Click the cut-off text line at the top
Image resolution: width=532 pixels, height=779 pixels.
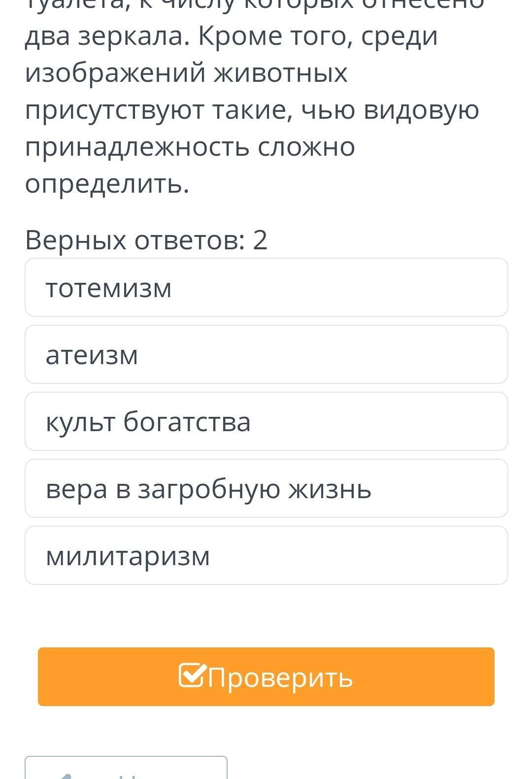(x=254, y=5)
